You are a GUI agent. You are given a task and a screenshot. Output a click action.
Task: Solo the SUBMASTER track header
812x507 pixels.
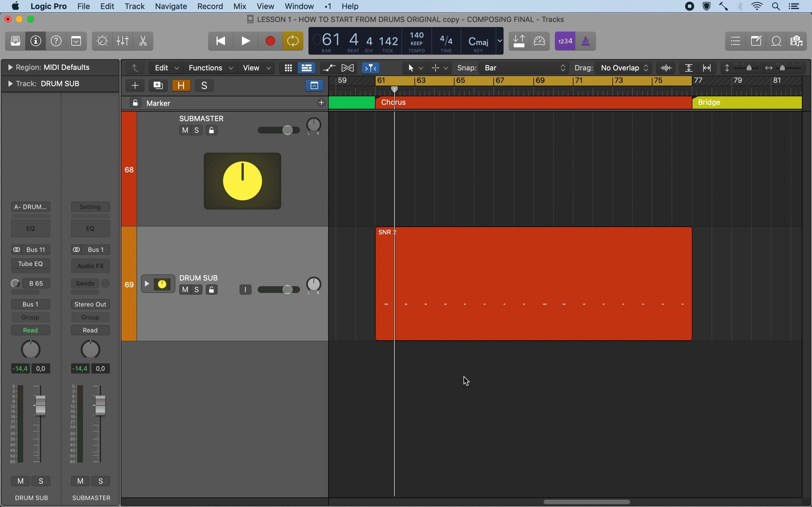point(197,130)
